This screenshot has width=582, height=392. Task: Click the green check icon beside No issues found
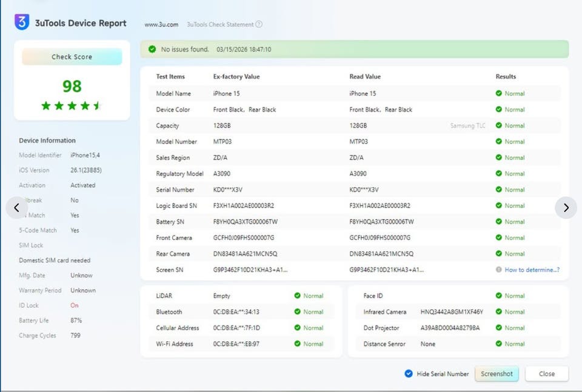pos(152,49)
